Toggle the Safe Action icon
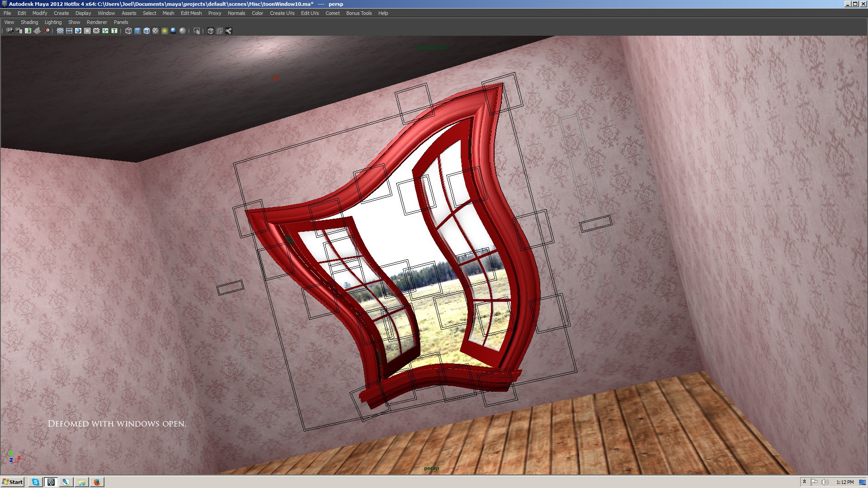868x488 pixels. point(105,31)
